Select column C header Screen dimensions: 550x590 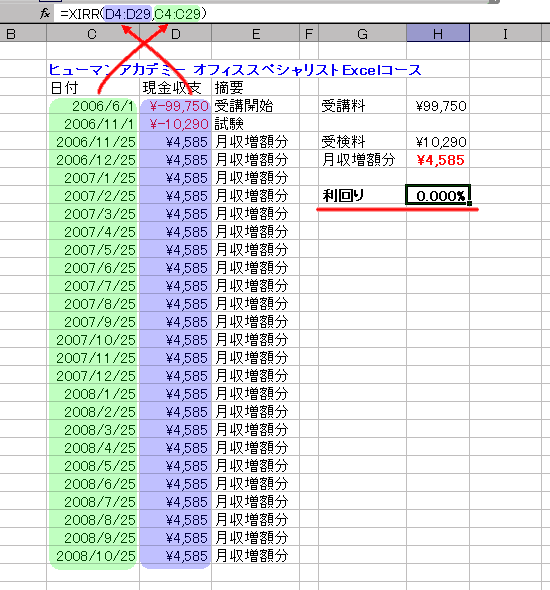[93, 34]
